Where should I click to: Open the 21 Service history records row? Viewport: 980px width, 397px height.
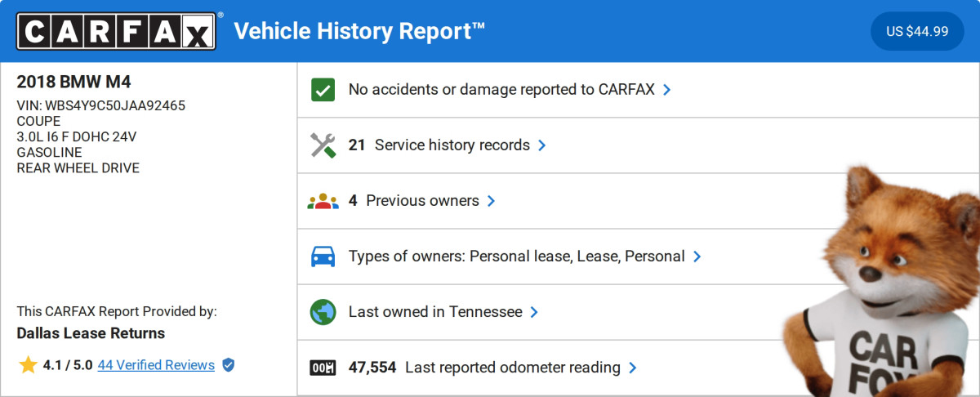point(452,145)
